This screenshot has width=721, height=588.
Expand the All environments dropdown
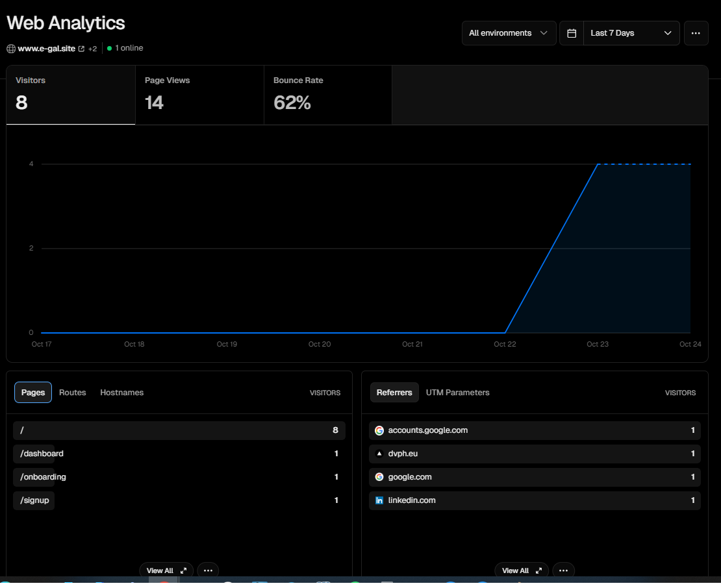[509, 33]
